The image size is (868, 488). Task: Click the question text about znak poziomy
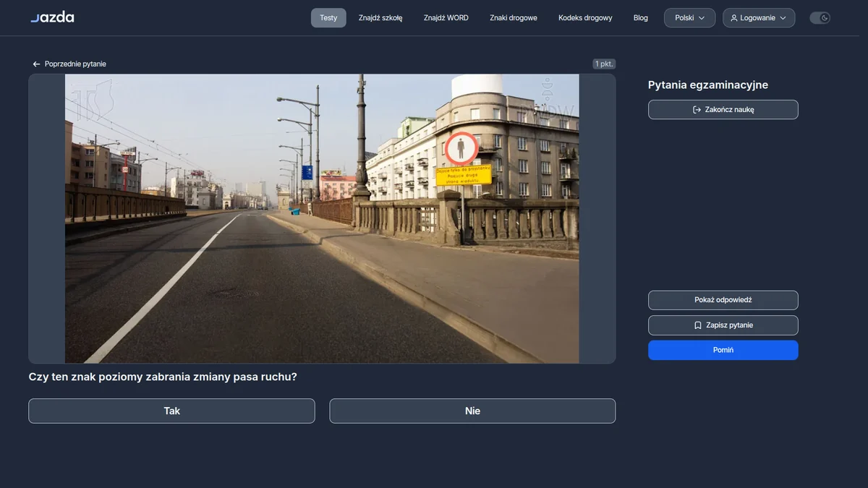tap(163, 377)
